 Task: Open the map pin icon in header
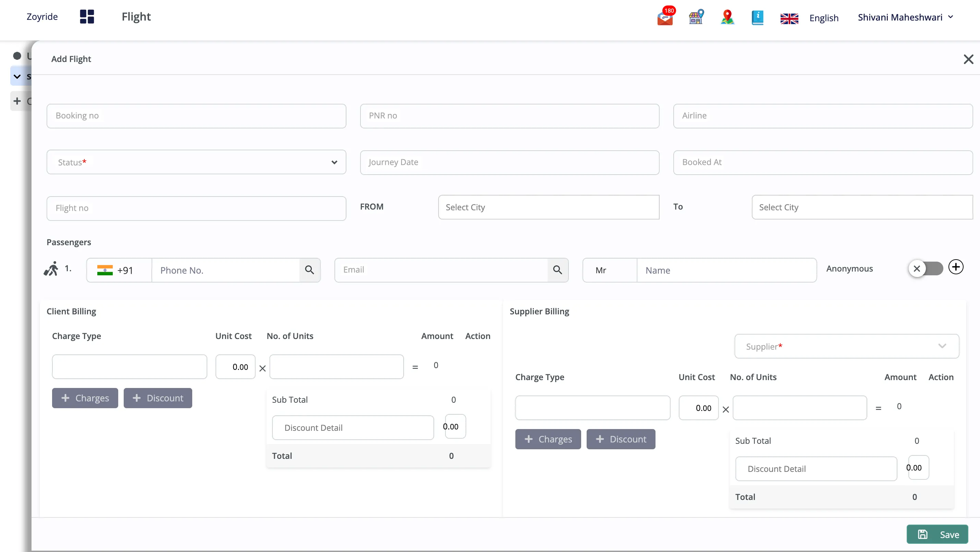(x=727, y=17)
